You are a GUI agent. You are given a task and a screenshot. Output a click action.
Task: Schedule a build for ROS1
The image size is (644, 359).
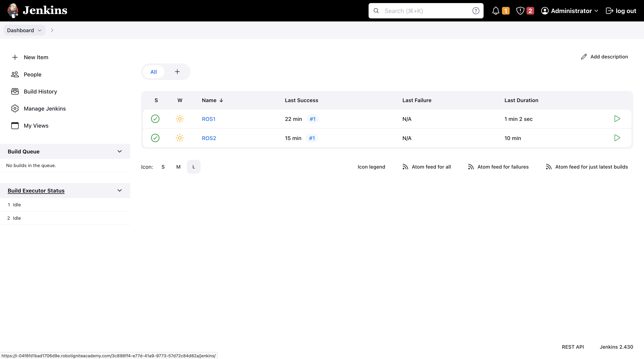tap(617, 119)
